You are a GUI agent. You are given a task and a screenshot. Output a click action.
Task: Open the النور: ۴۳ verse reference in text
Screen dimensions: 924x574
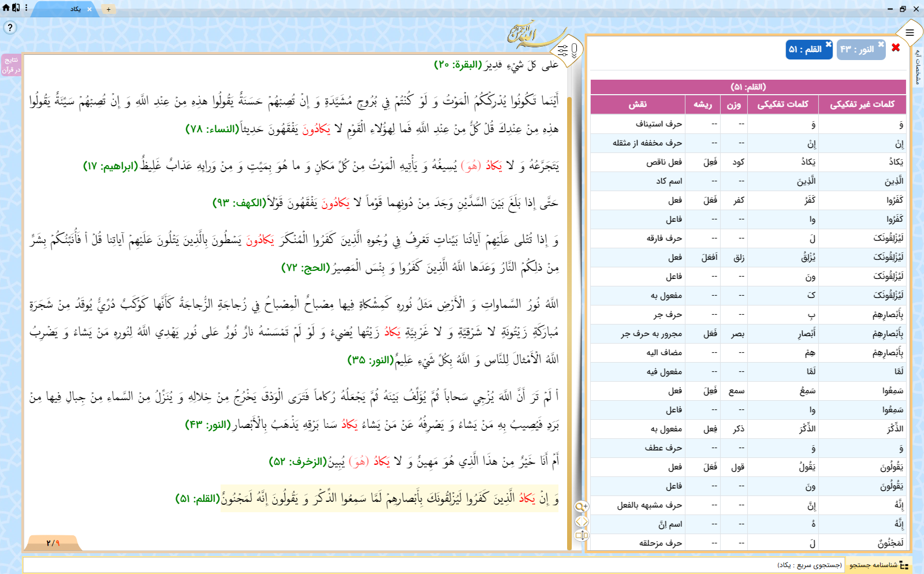click(x=208, y=425)
